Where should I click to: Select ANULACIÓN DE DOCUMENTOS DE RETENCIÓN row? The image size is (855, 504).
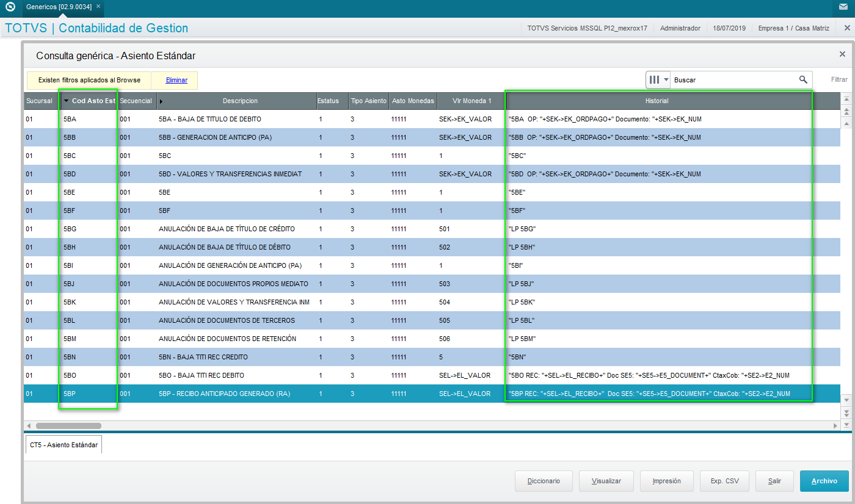432,339
